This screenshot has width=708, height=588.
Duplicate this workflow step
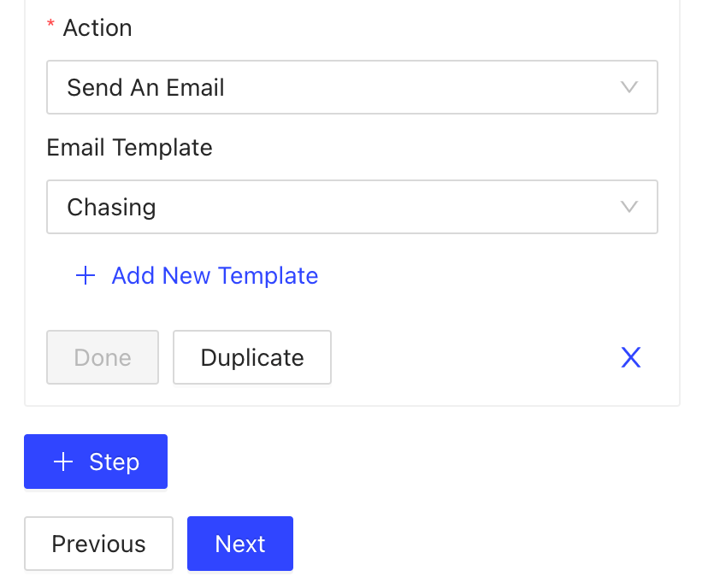tap(252, 357)
